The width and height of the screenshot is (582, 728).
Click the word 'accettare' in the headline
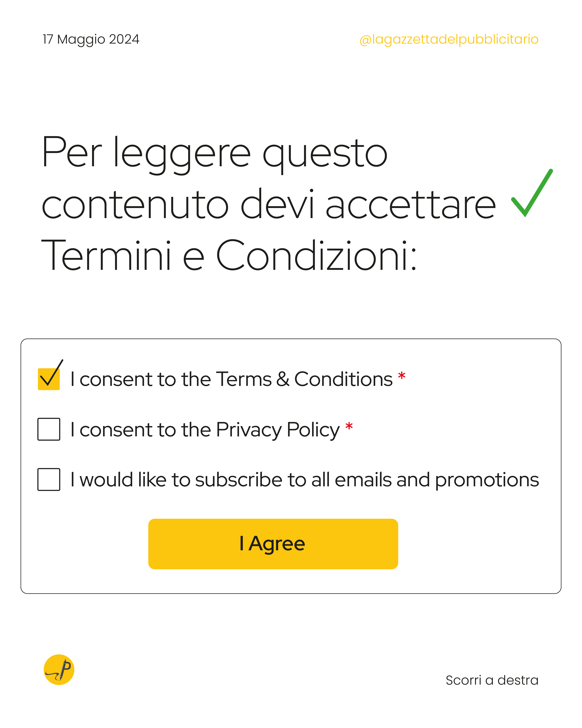click(x=411, y=203)
